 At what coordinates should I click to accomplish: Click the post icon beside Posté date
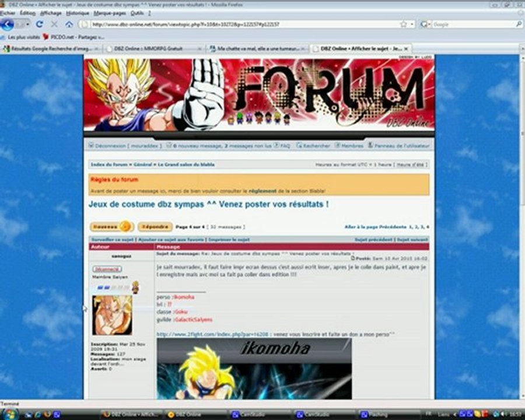tap(352, 258)
